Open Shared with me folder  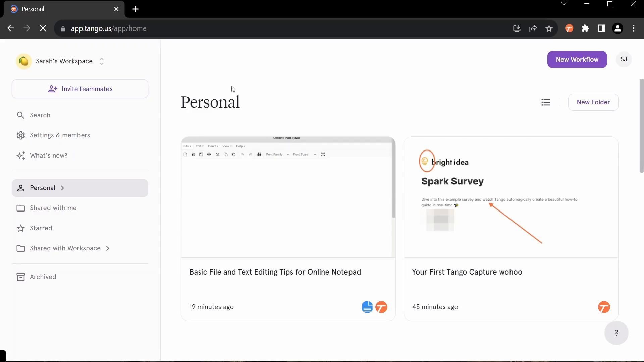(x=53, y=208)
